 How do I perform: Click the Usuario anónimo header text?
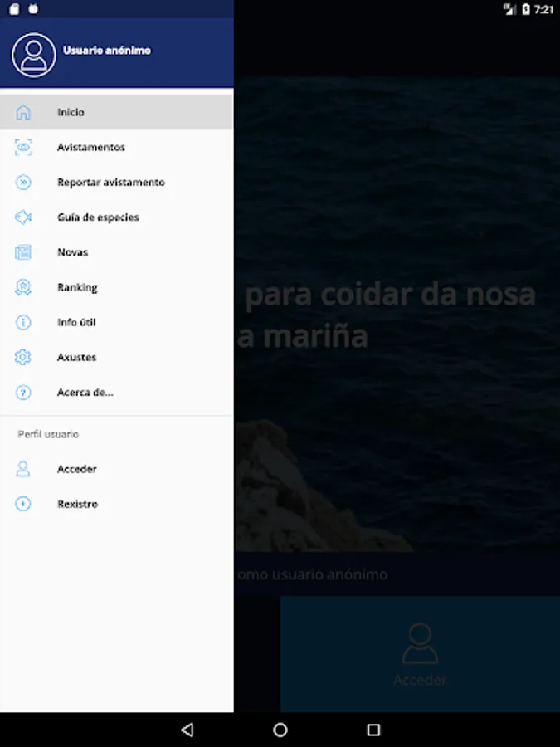(107, 51)
